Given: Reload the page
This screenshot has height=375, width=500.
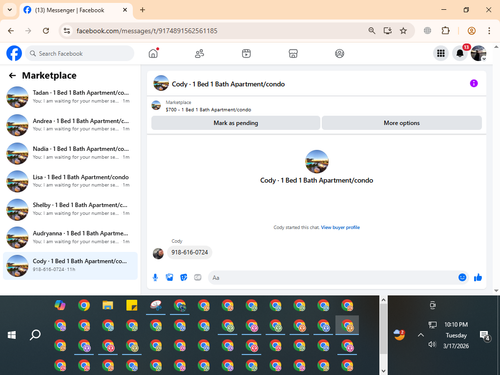Looking at the screenshot, I should point(46,31).
